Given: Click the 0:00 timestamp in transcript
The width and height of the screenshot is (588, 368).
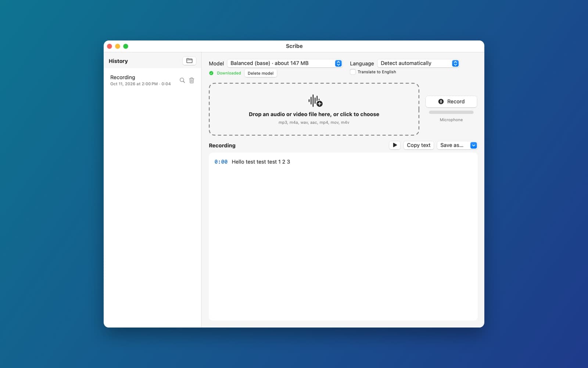Looking at the screenshot, I should click(221, 162).
